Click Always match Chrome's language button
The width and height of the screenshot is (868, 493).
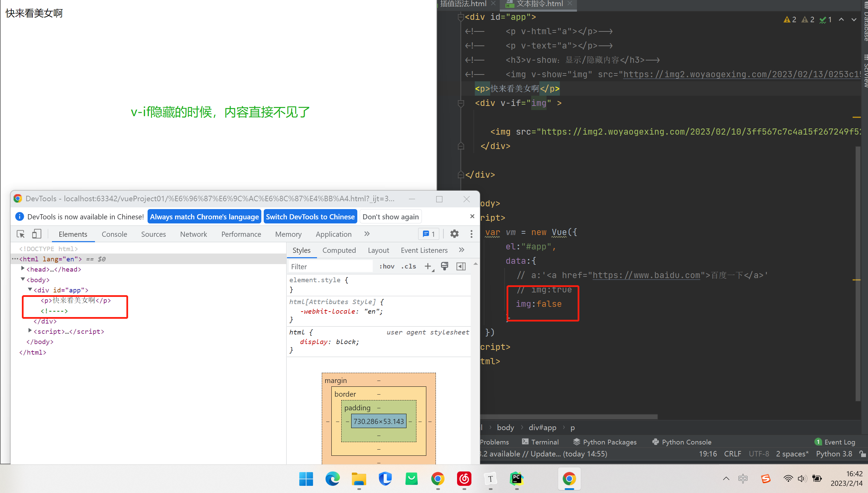204,217
